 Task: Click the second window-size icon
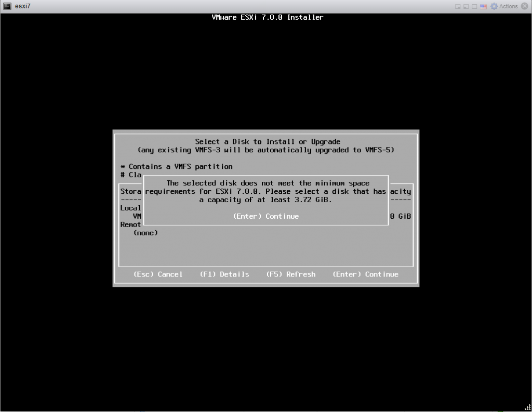(x=466, y=6)
